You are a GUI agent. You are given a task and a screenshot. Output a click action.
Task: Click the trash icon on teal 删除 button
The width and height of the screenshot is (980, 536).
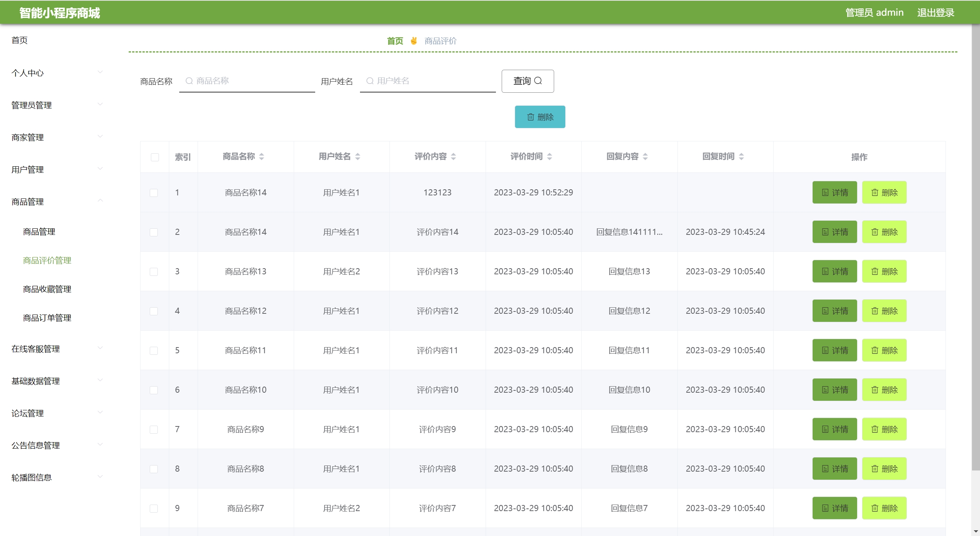[x=530, y=117]
